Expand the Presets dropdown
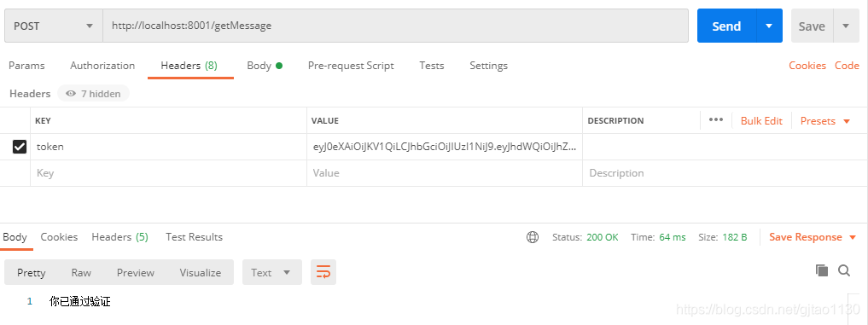This screenshot has height=325, width=868. click(824, 120)
